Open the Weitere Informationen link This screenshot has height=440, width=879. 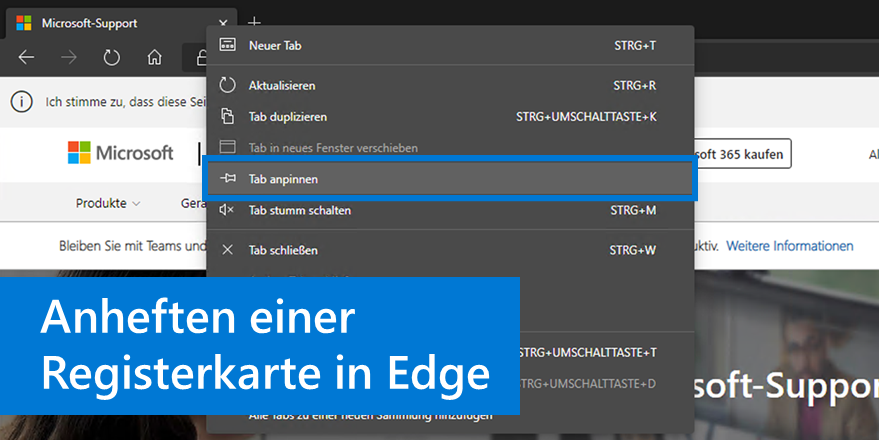pos(790,246)
